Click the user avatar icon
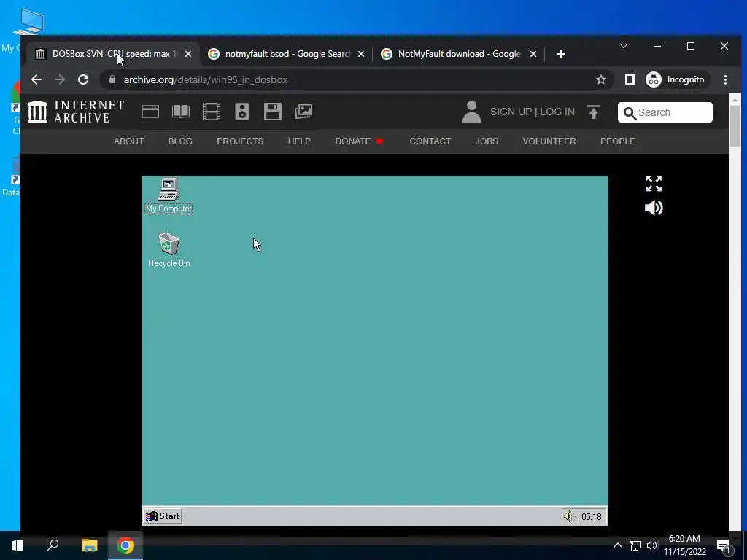 pos(472,112)
